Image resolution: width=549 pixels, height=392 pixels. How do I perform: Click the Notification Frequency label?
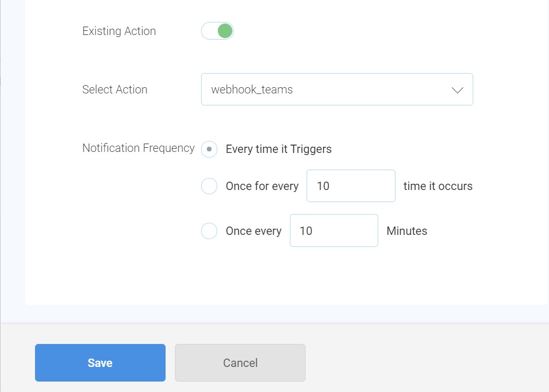pyautogui.click(x=138, y=148)
